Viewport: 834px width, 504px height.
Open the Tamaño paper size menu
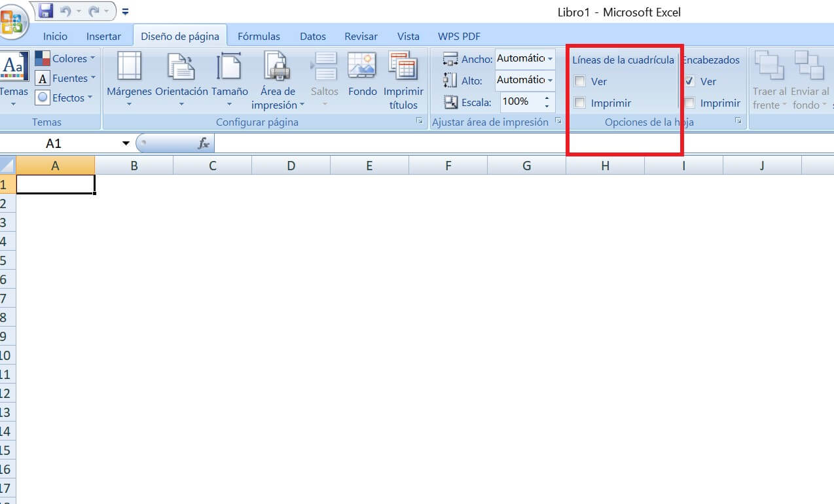coord(229,80)
